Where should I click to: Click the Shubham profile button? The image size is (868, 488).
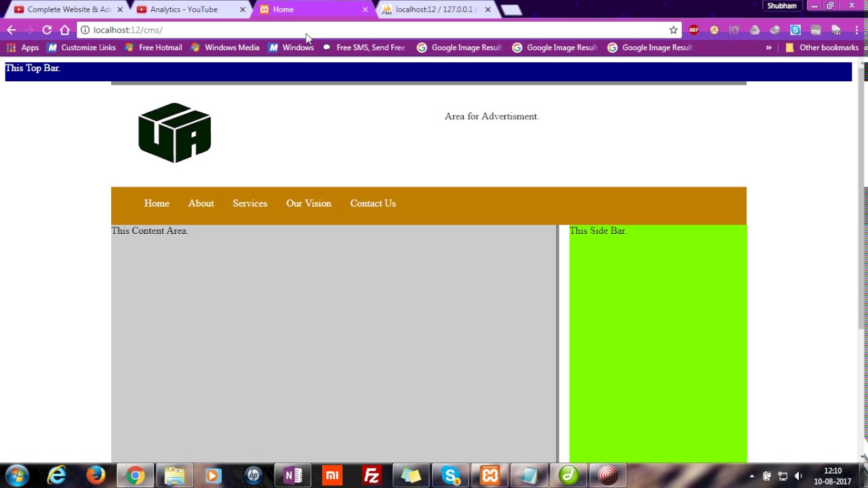[781, 6]
